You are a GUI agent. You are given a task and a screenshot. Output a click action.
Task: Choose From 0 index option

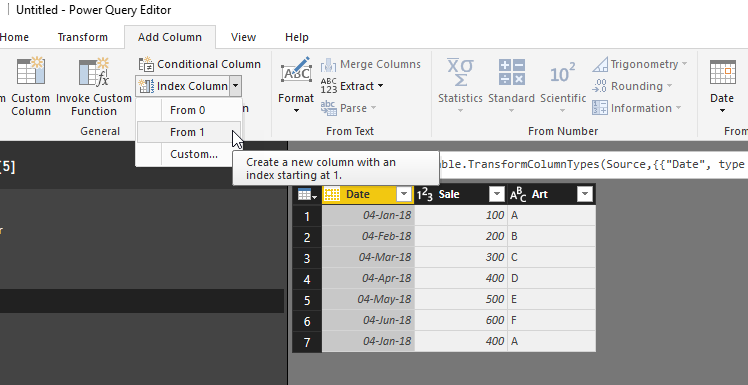(188, 110)
